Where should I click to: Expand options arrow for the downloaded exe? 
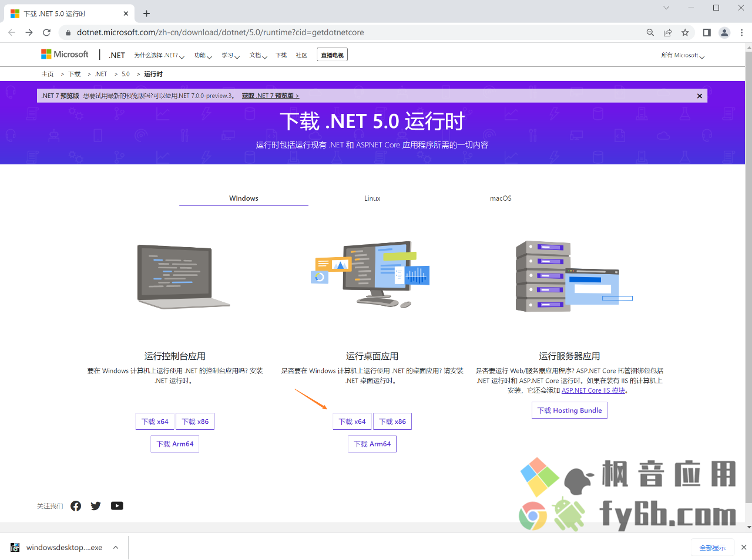pyautogui.click(x=116, y=547)
